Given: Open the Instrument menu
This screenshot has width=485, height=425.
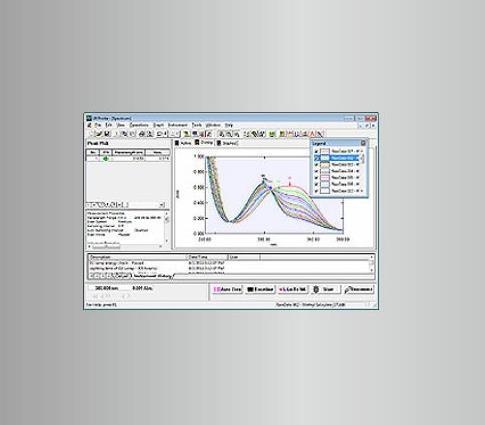Looking at the screenshot, I should coord(178,125).
